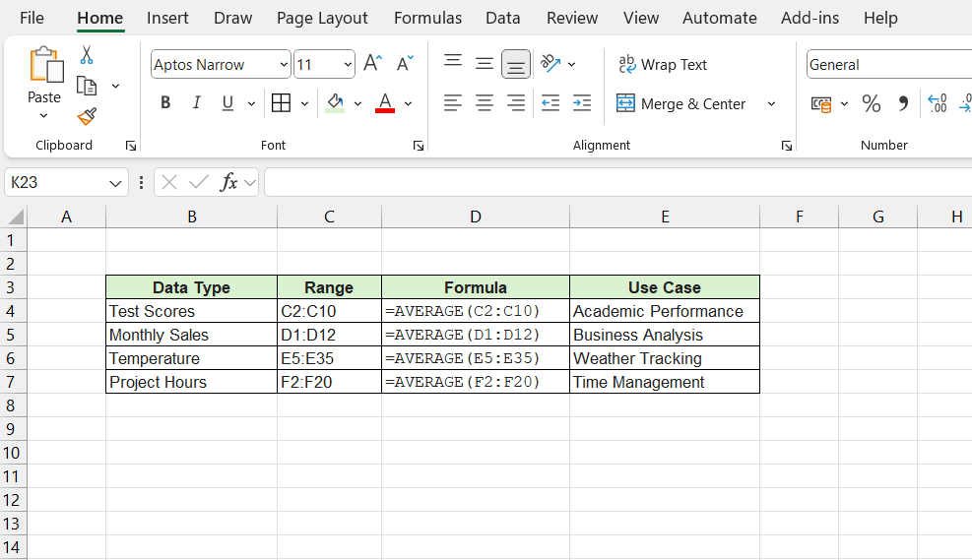Apply Comma Style

903,103
